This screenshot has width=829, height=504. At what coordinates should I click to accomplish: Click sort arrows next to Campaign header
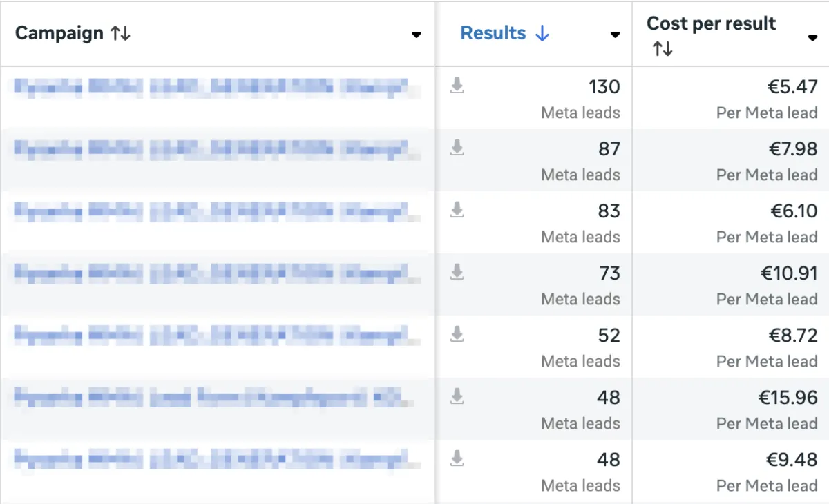tap(120, 33)
